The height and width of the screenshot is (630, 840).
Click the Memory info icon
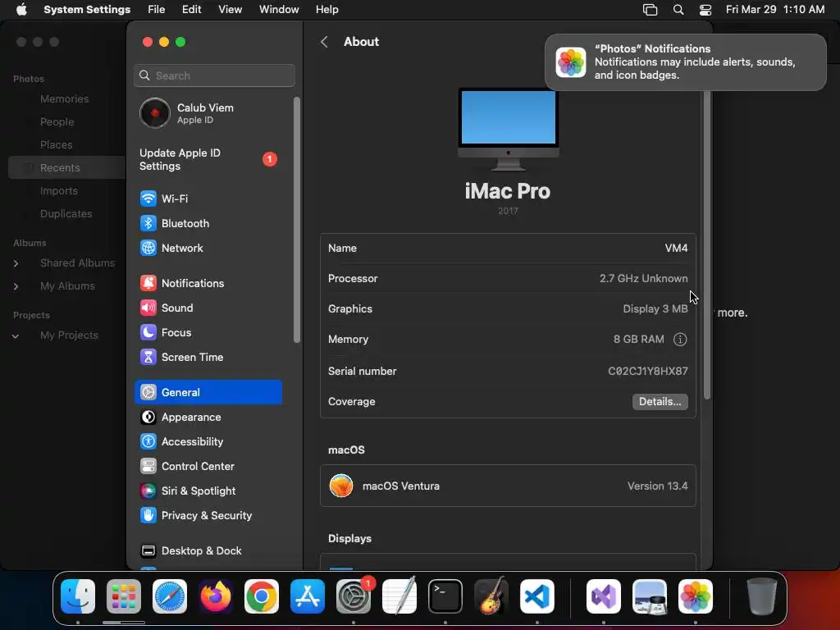[680, 339]
